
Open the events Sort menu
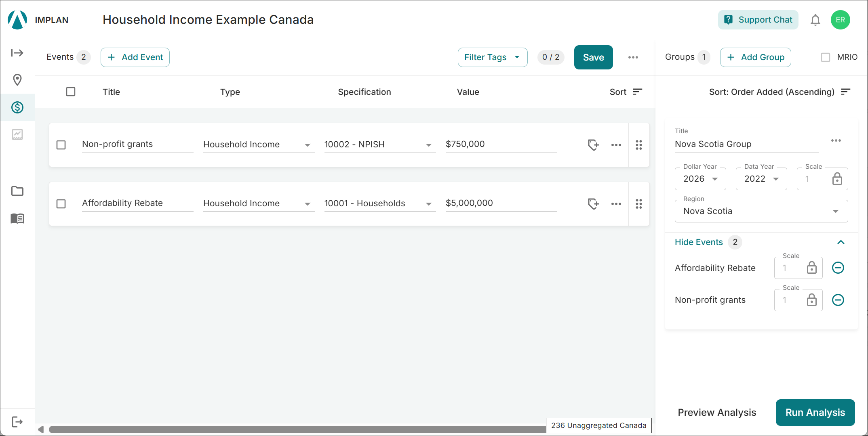[626, 92]
